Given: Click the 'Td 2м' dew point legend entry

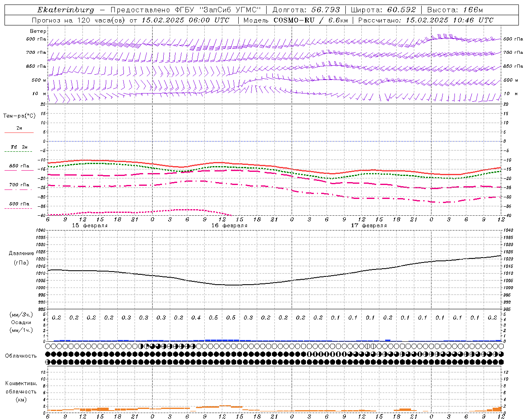Looking at the screenshot, I should [19, 147].
